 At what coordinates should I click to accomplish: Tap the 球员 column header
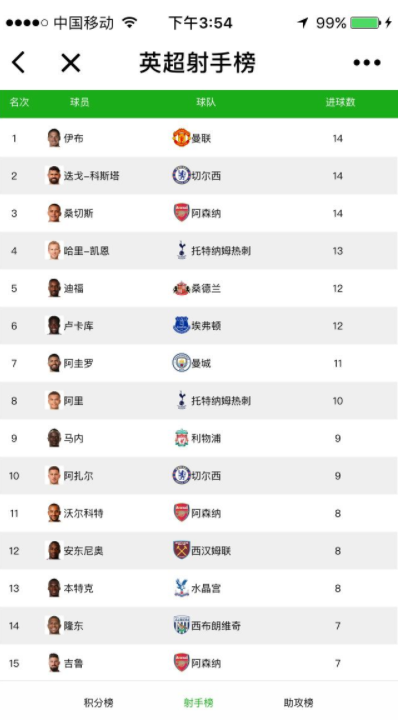tap(79, 102)
